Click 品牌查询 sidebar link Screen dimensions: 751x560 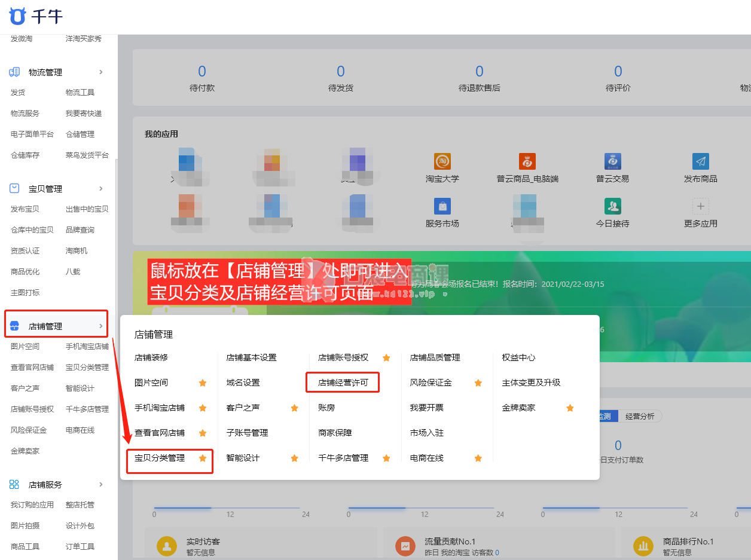80,230
